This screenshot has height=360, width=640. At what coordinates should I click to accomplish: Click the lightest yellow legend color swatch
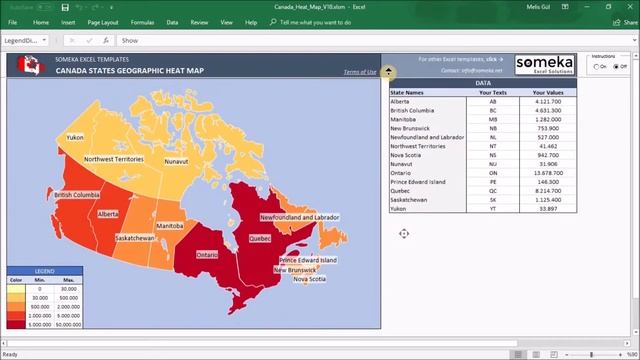[16, 289]
